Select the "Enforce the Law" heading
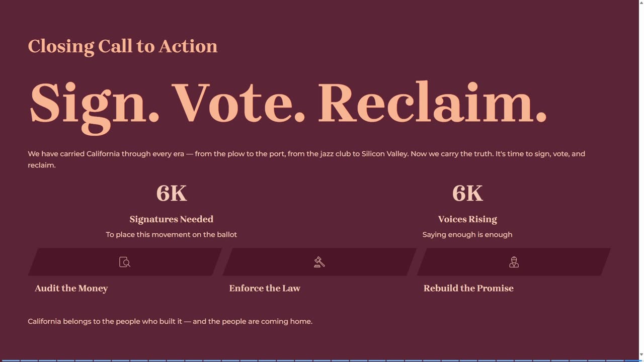This screenshot has height=362, width=644. tap(265, 288)
